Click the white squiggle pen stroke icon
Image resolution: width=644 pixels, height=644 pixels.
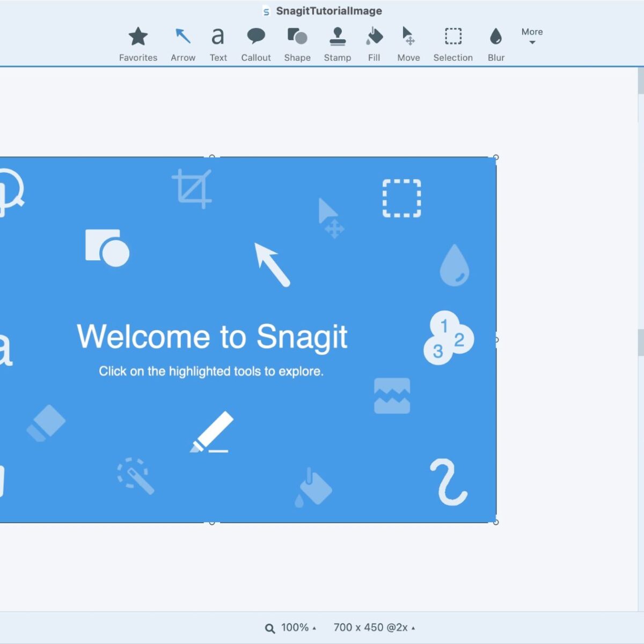pos(449,482)
